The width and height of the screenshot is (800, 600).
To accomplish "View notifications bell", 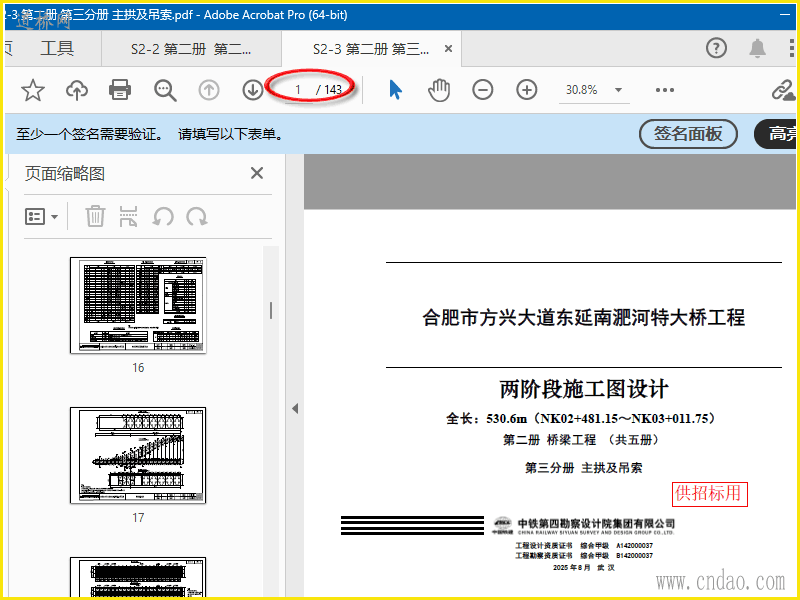I will [x=758, y=48].
